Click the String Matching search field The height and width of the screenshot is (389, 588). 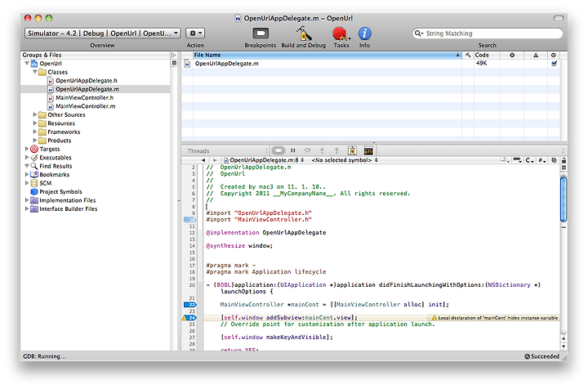pyautogui.click(x=488, y=34)
